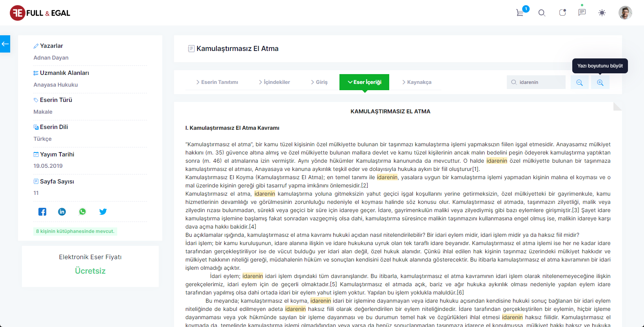644x327 pixels.
Task: Decrease text size with zoom-out button
Action: click(579, 82)
